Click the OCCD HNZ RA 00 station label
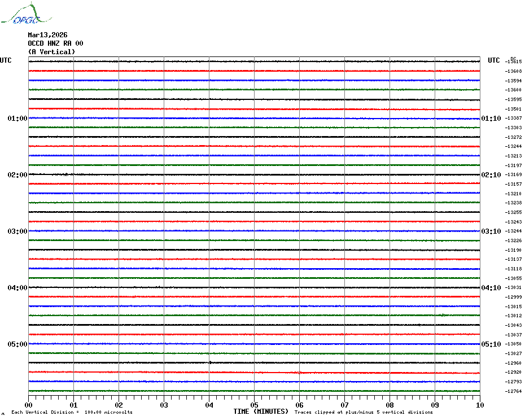525x420 pixels. coord(55,43)
